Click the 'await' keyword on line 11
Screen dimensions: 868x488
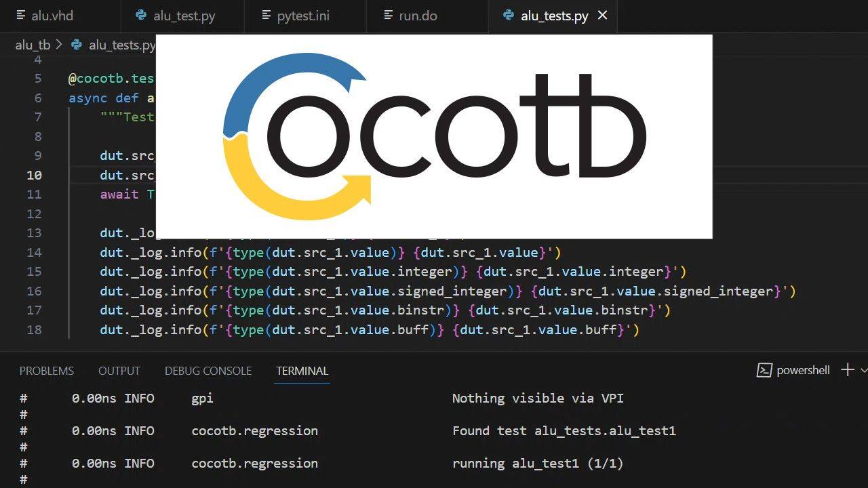[119, 195]
